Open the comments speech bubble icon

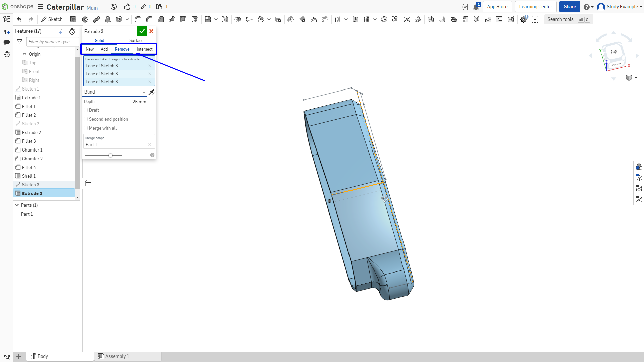pyautogui.click(x=7, y=42)
